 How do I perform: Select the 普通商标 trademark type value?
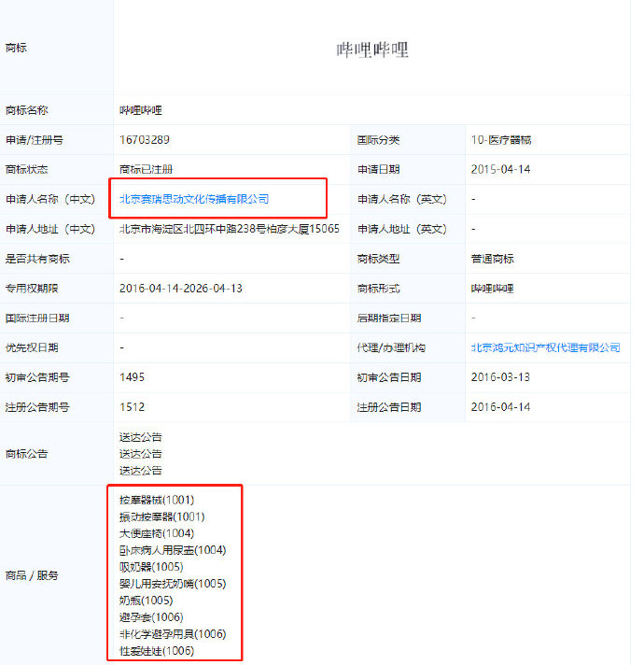[492, 259]
